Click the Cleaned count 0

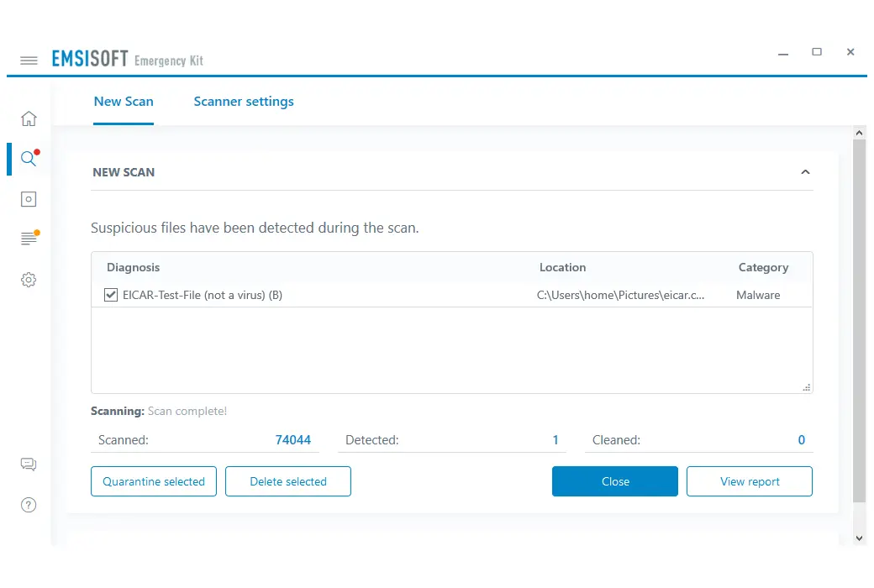point(801,440)
